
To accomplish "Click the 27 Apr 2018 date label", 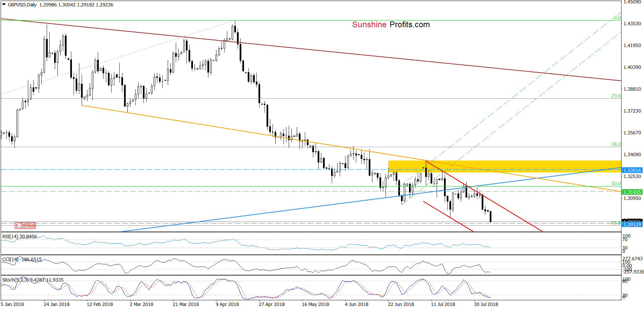I will pyautogui.click(x=272, y=304).
